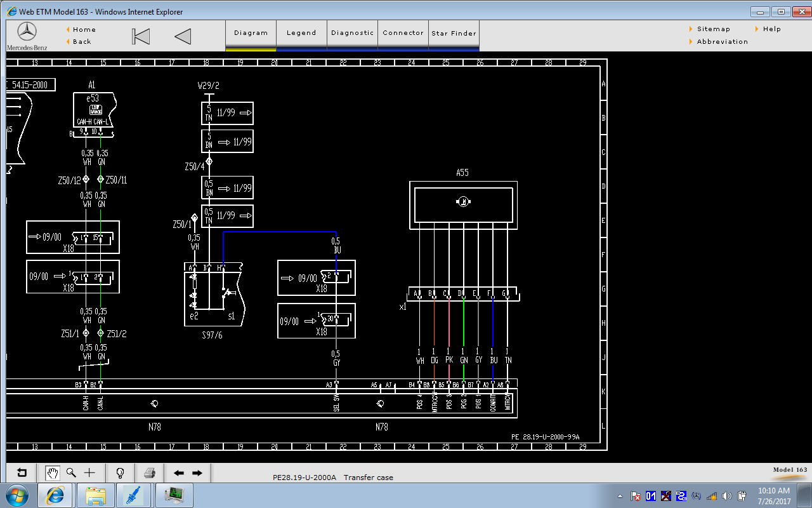Screen dimensions: 812x508
Task: Go to next diagram with right arrow
Action: coord(197,472)
